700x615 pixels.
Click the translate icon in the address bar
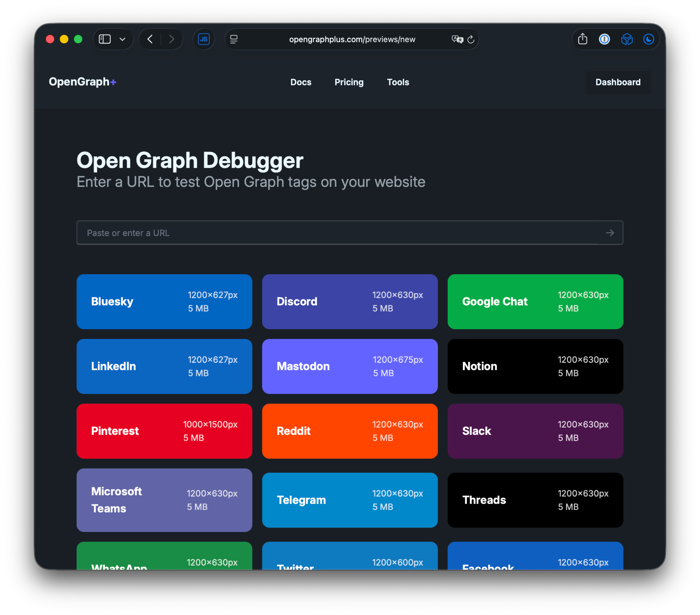(457, 39)
